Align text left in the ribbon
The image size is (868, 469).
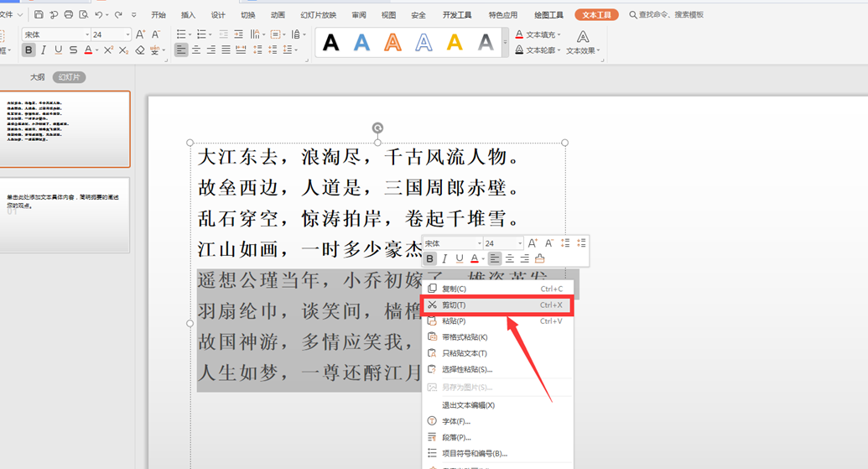pos(181,50)
